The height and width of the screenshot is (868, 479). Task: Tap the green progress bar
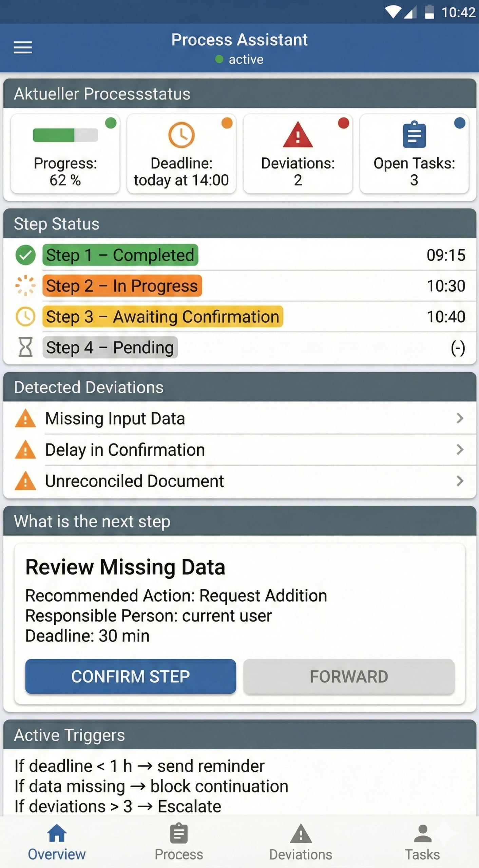(x=65, y=135)
